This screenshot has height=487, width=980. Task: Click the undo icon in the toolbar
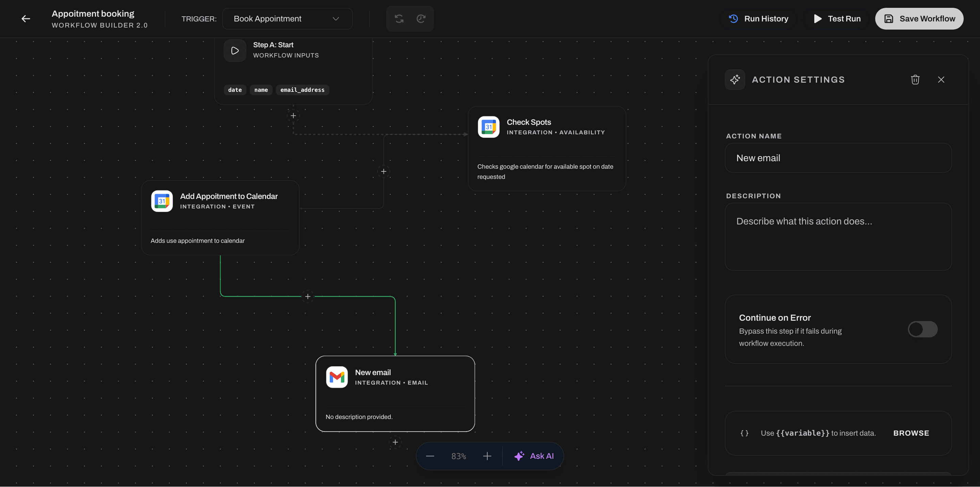click(x=399, y=19)
